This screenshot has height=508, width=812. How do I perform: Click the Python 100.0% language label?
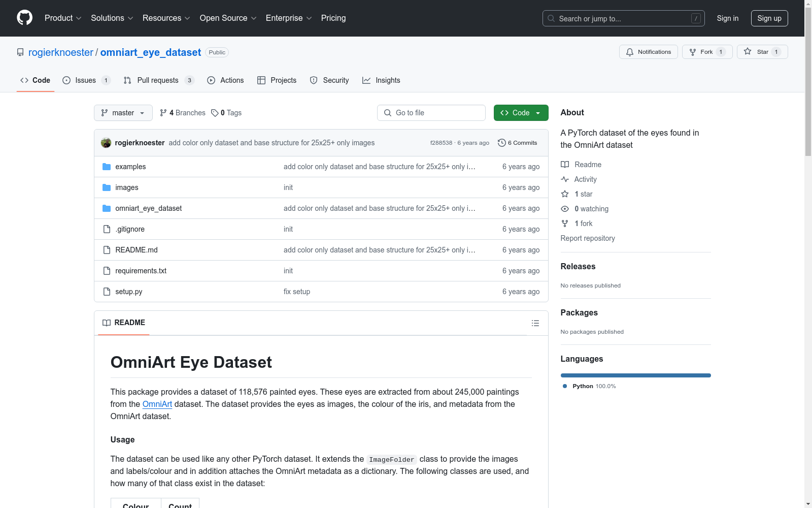tap(594, 386)
